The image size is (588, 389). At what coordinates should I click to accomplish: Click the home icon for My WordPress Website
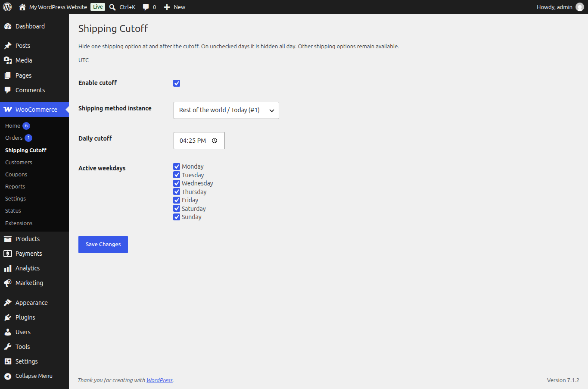(22, 7)
